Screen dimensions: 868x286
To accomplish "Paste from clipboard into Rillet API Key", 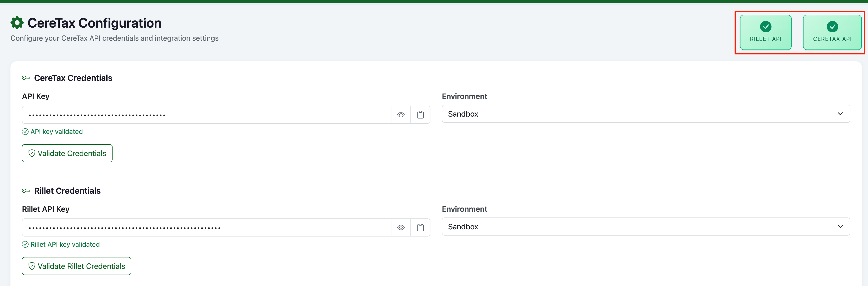I will click(420, 228).
